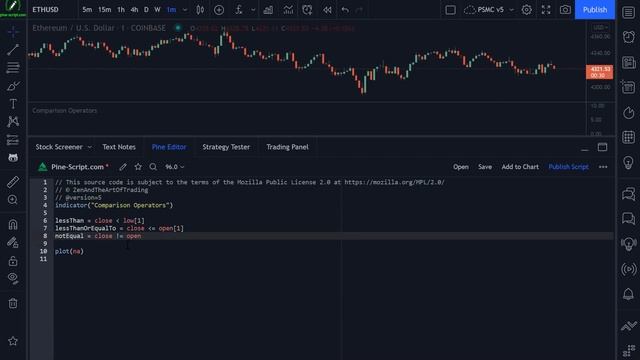Save the Pine script
This screenshot has width=640, height=360.
click(x=485, y=167)
